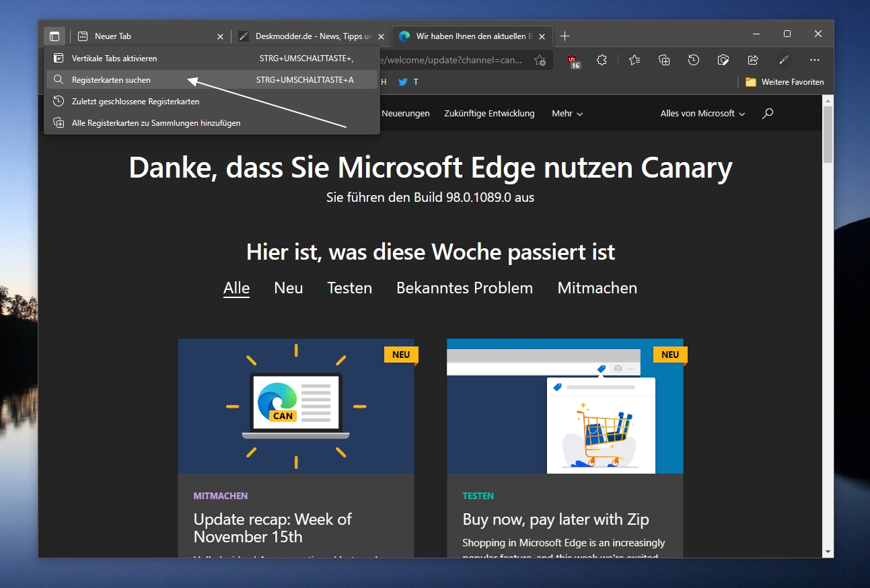Screen dimensions: 870x588
Task: Click the icon beside Zuletzt geschlossene Registerkarten
Action: coord(59,101)
